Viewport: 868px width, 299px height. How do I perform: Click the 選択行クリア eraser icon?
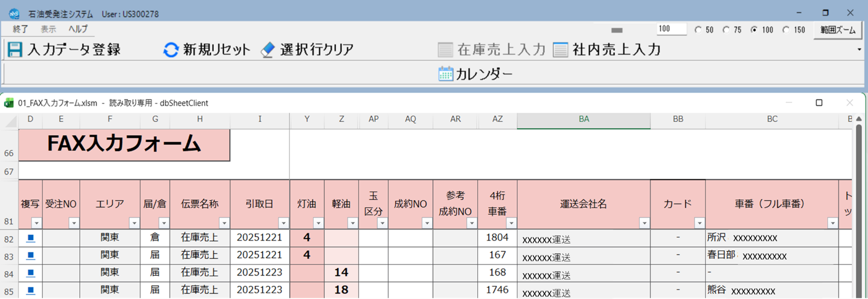click(x=268, y=50)
